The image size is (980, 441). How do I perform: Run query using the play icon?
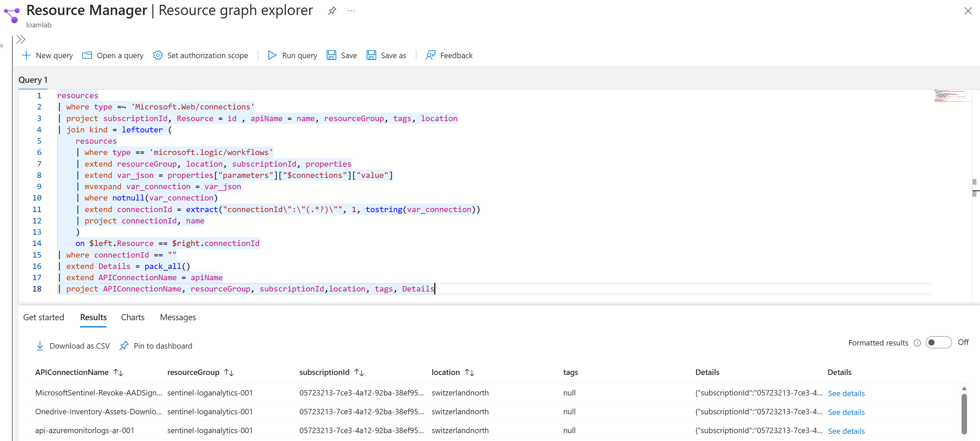click(x=272, y=56)
